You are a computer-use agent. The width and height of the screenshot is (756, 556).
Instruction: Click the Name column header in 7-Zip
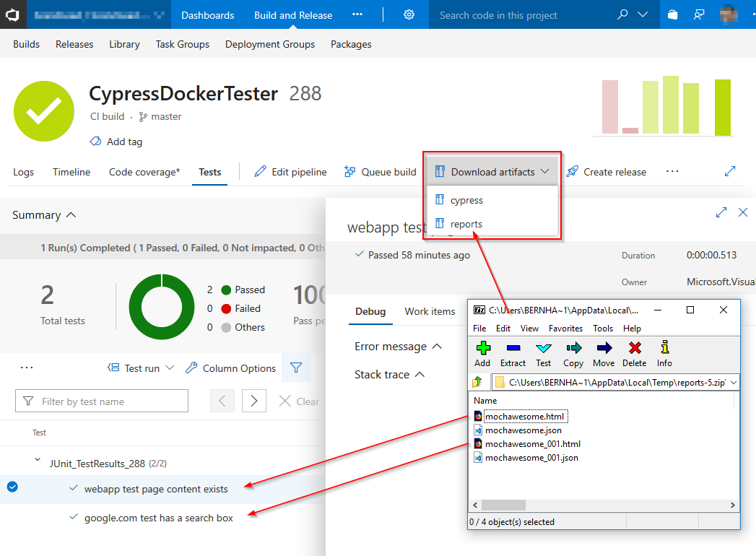[x=485, y=400]
